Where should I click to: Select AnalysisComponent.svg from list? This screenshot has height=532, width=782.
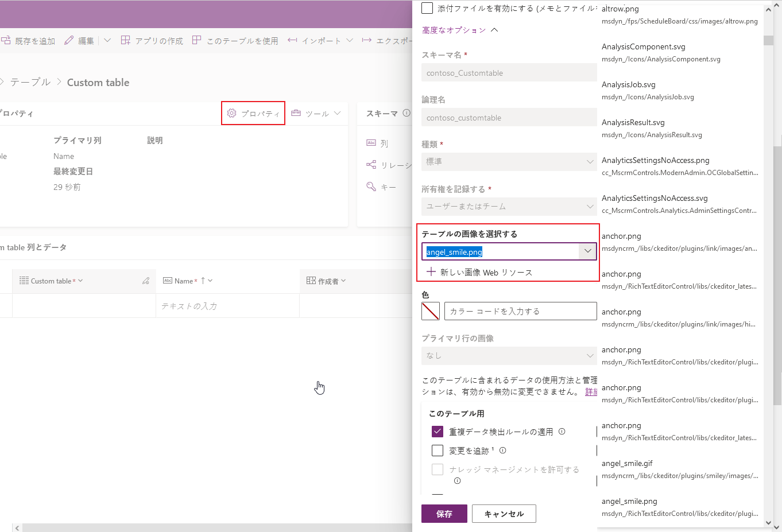tap(680, 52)
